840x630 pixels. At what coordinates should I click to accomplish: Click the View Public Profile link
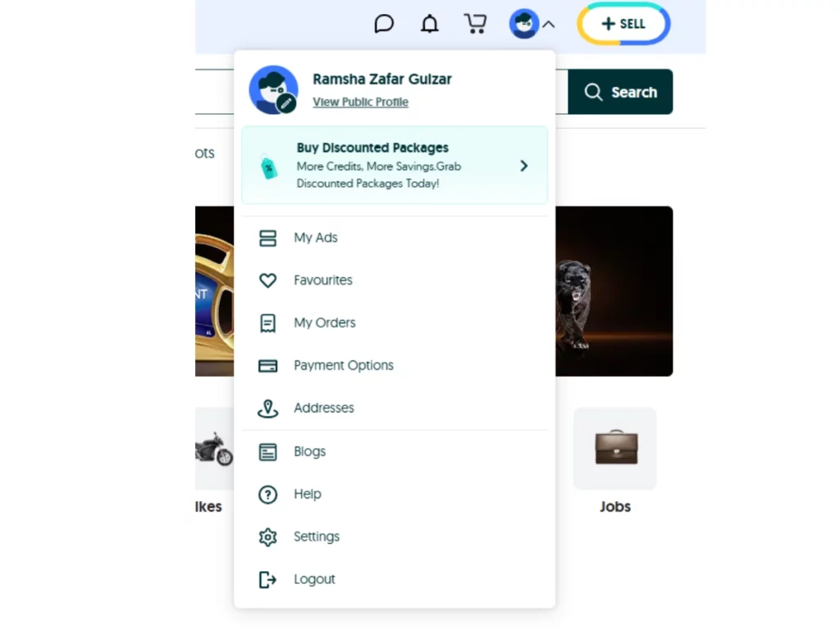(x=360, y=102)
